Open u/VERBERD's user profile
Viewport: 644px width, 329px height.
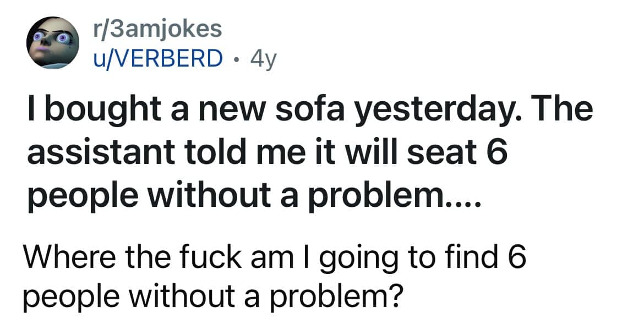pyautogui.click(x=158, y=58)
